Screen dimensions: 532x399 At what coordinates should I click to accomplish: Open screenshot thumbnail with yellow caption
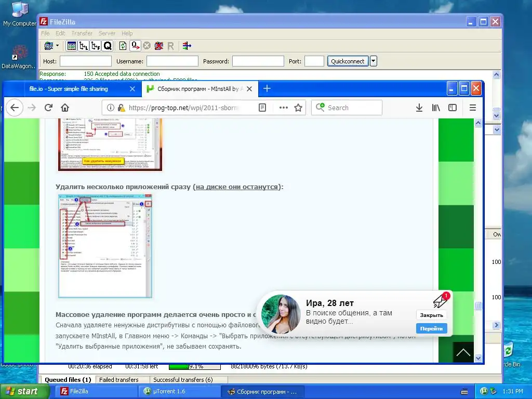tap(110, 144)
